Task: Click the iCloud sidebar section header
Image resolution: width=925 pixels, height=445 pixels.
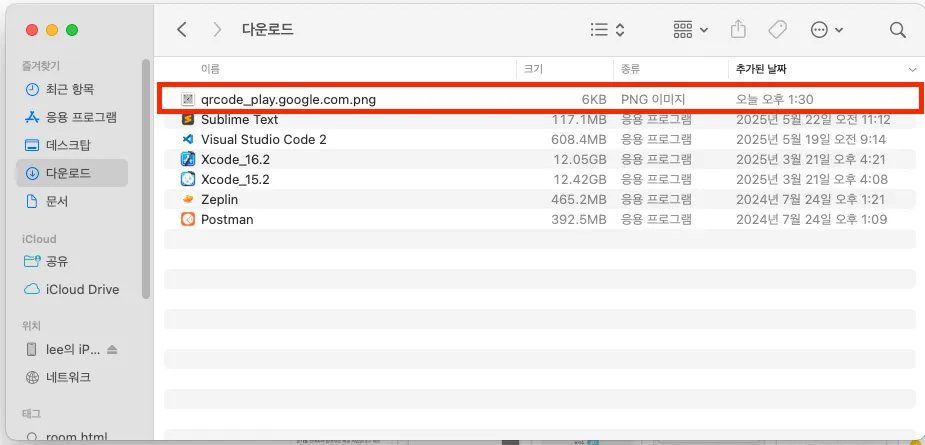Action: tap(39, 239)
